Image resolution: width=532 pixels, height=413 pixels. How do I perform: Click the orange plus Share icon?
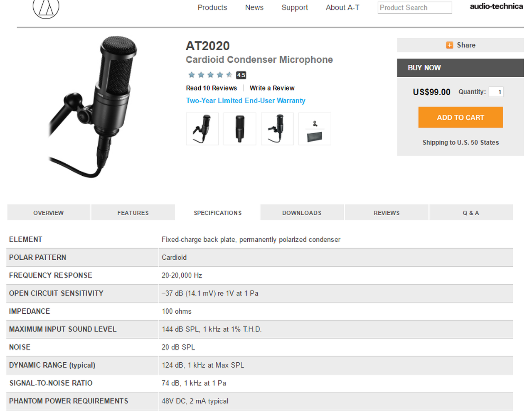pyautogui.click(x=449, y=45)
